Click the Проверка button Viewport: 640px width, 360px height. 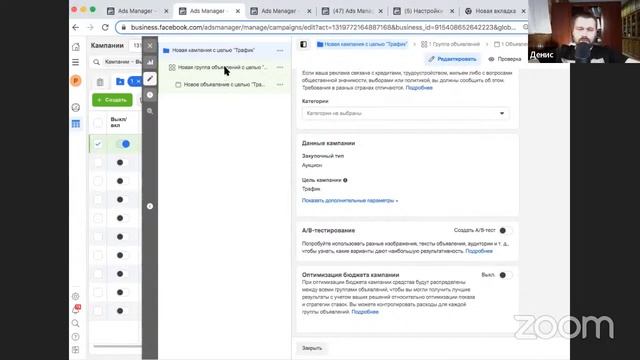click(505, 59)
